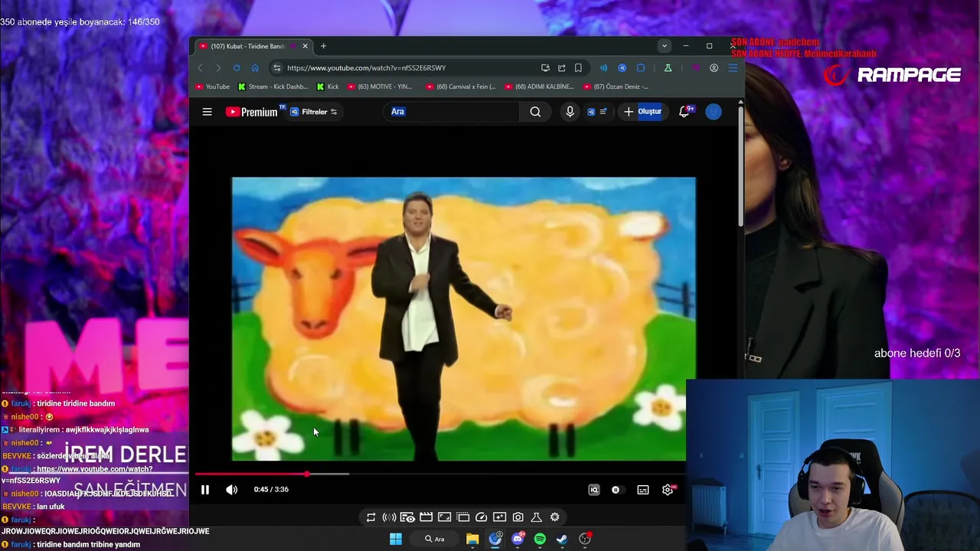This screenshot has height=551, width=980.
Task: Click the flask icon in the enhancer toolbar
Action: (x=536, y=517)
